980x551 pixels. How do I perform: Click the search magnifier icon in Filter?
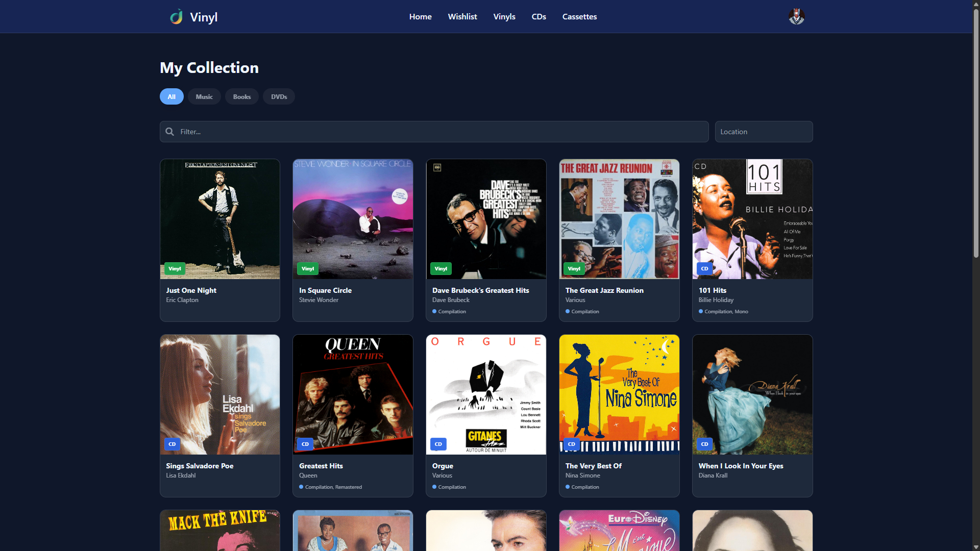click(x=170, y=132)
